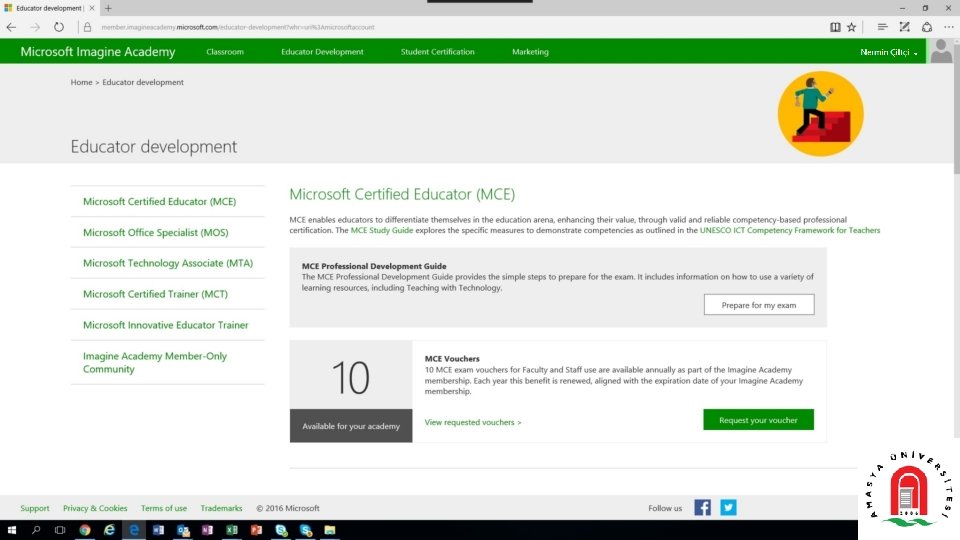
Task: Click the browser address bar URL
Action: tap(238, 27)
